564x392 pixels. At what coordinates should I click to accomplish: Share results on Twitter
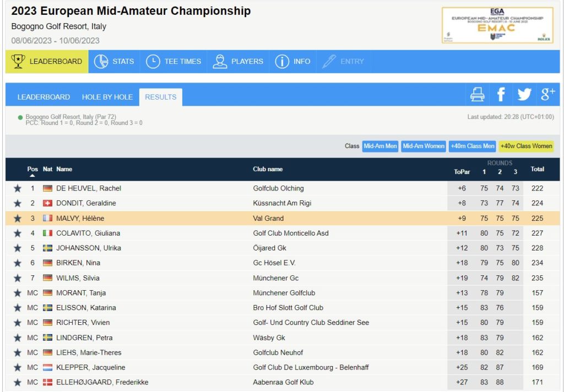(524, 95)
